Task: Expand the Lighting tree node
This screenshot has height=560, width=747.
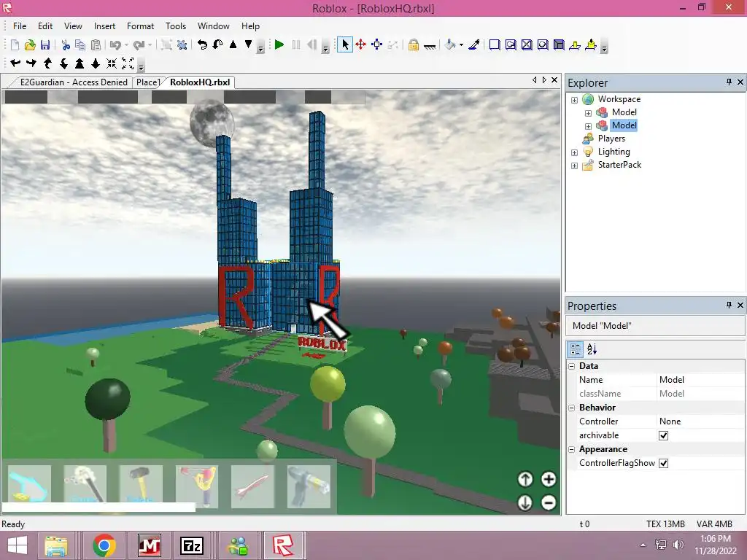Action: (x=575, y=153)
